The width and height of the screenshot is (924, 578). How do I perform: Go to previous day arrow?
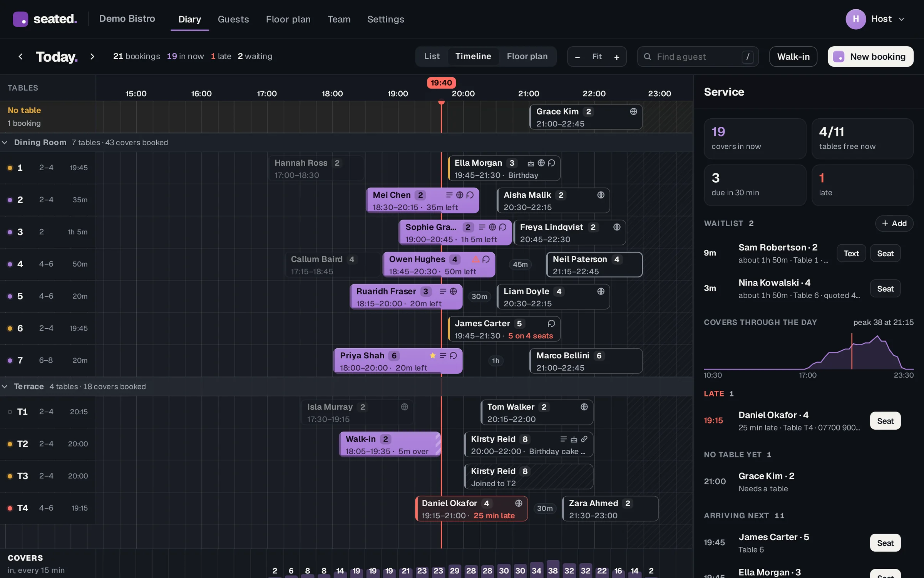[20, 57]
